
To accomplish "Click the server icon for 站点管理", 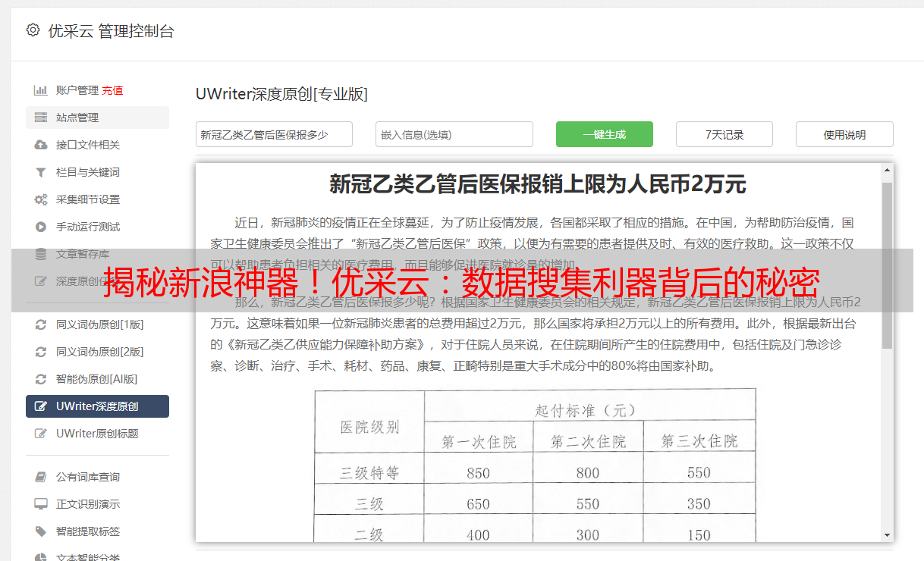I will click(41, 118).
